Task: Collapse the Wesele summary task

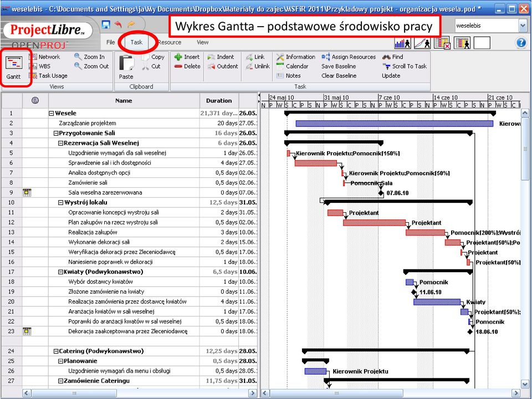Action: pos(51,113)
